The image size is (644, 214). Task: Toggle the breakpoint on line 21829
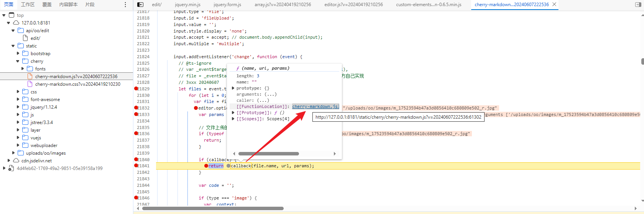136,89
